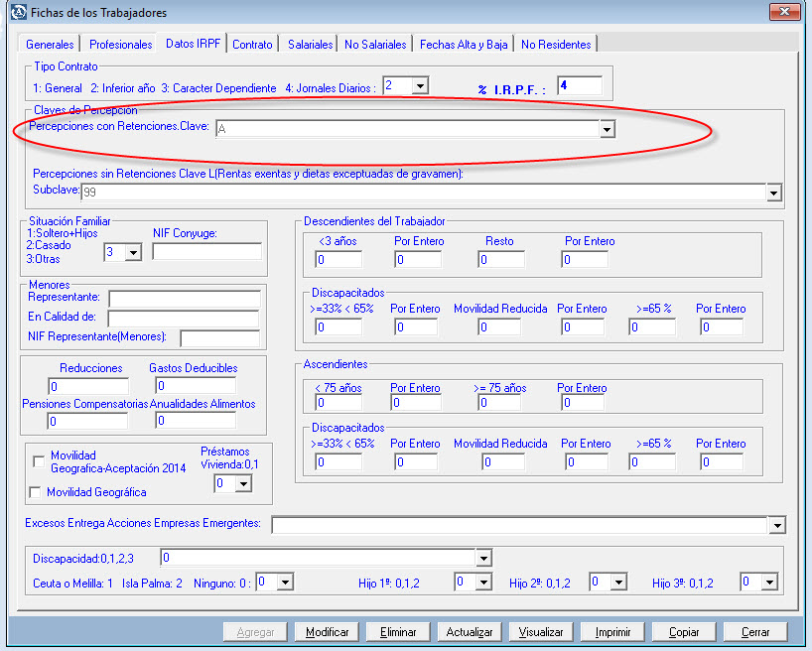This screenshot has width=812, height=651.
Task: Open the Subclave dropdown list
Action: point(774,193)
